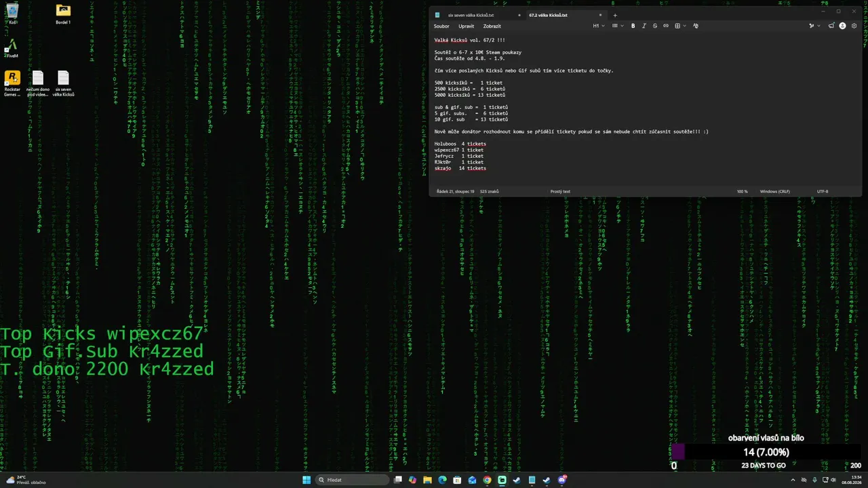
Task: Open the account profile icon in Notepad
Action: [843, 26]
